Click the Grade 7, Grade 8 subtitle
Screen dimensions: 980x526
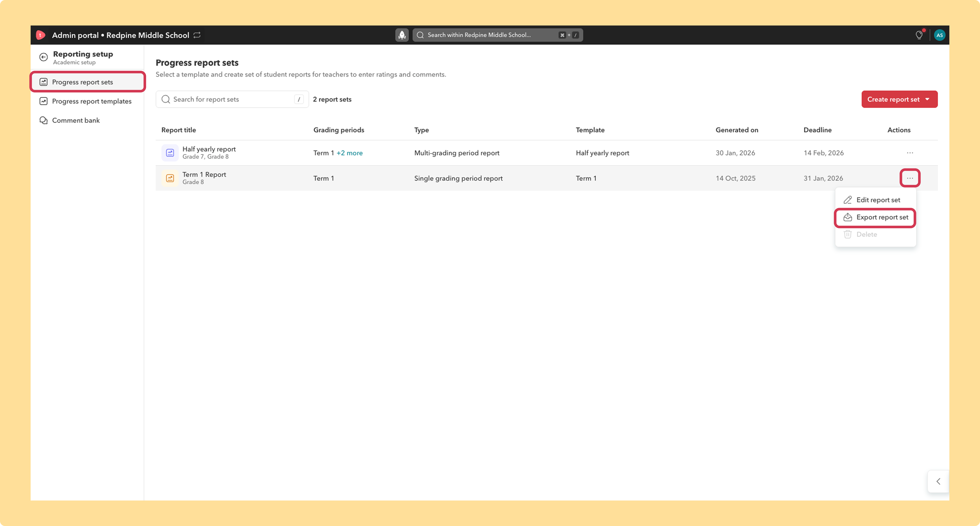tap(205, 157)
